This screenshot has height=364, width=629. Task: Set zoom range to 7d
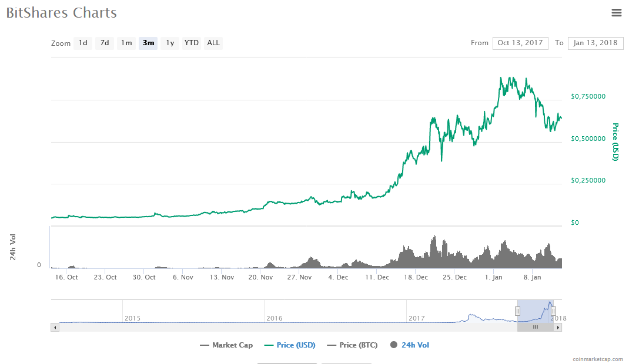(105, 43)
